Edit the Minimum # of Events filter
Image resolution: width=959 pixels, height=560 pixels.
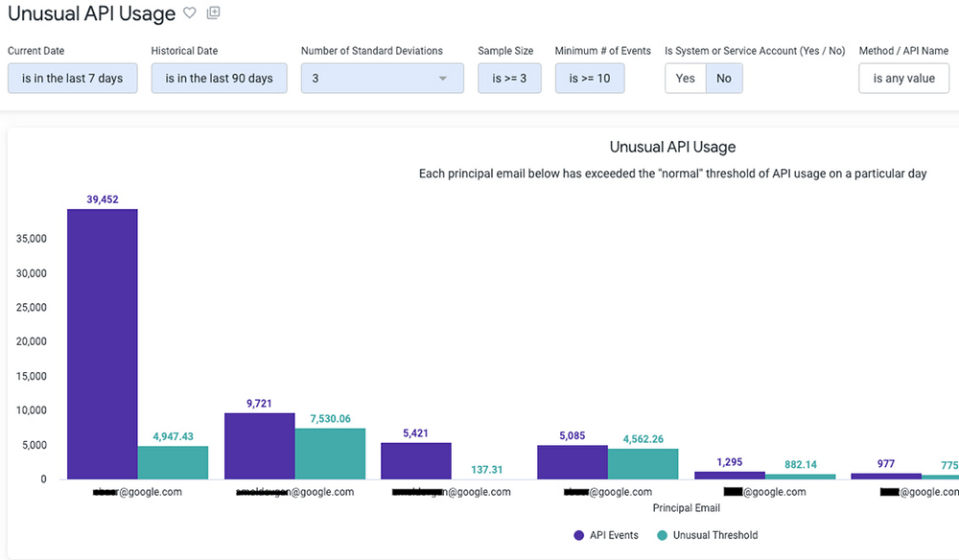[x=590, y=79]
